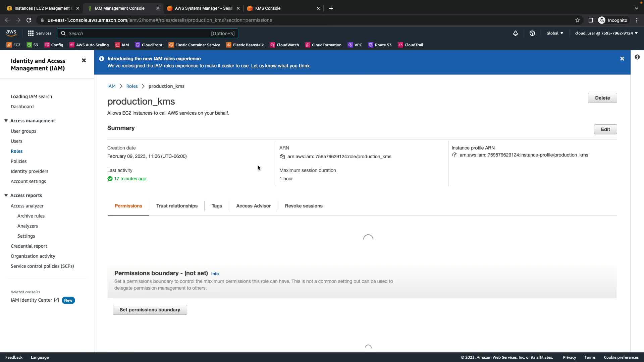Click the AWS logo home icon

click(x=11, y=33)
